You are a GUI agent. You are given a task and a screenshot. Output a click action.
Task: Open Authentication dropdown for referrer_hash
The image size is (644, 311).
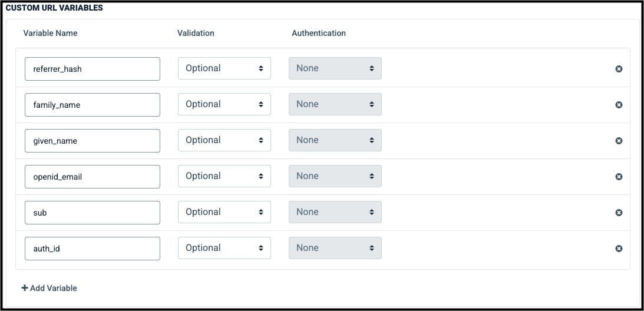pos(335,68)
